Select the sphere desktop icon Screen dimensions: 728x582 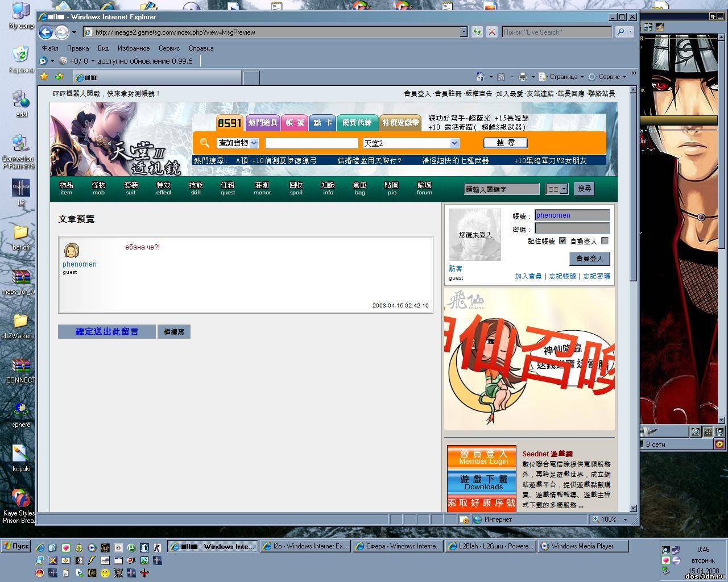(21, 414)
